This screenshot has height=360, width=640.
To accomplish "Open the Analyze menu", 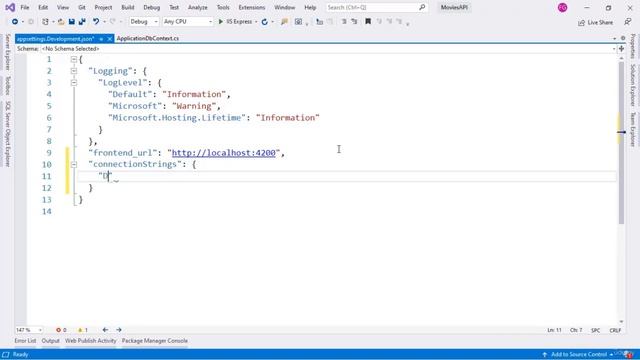I will pyautogui.click(x=198, y=7).
